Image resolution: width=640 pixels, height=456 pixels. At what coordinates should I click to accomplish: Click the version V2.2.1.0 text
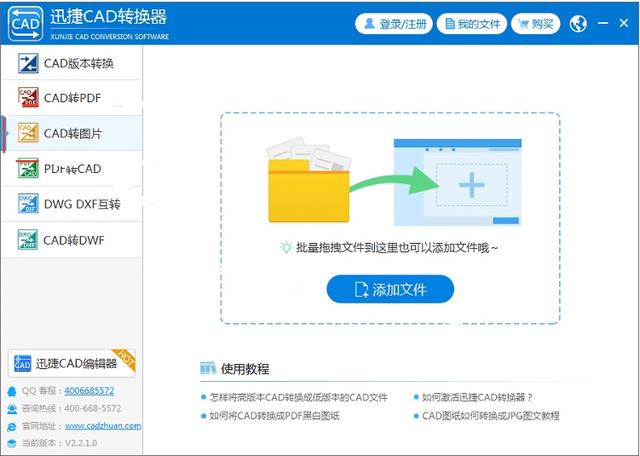[81, 443]
